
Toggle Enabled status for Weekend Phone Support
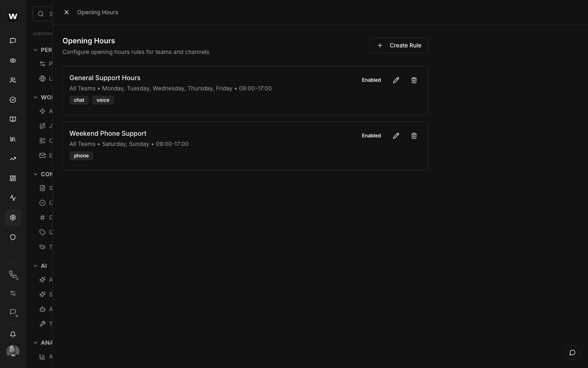click(x=371, y=136)
